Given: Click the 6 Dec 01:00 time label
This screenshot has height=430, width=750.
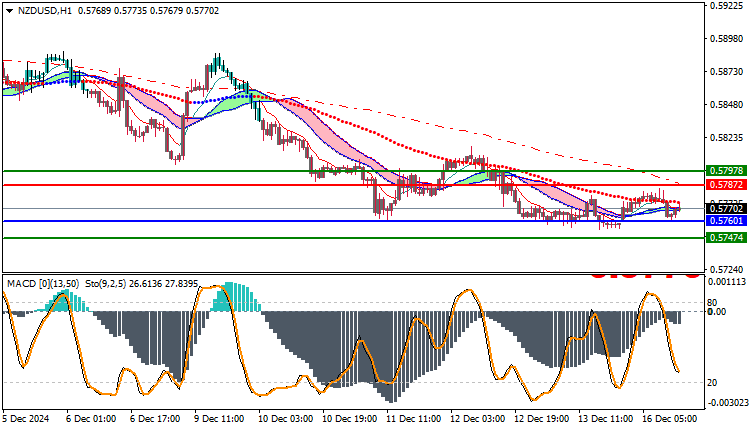Looking at the screenshot, I should [91, 419].
